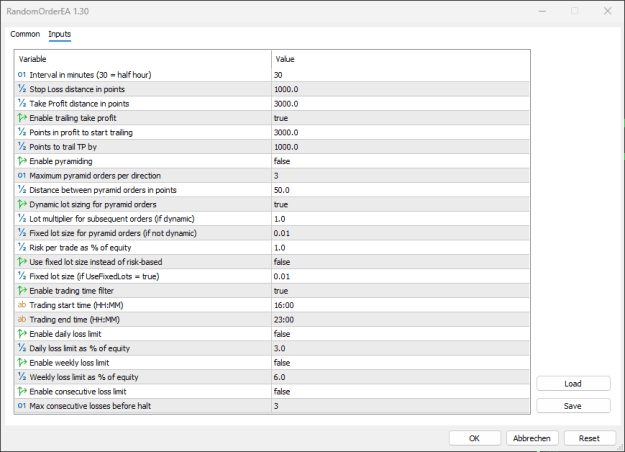Click the Enable pyramiding value false

click(282, 161)
